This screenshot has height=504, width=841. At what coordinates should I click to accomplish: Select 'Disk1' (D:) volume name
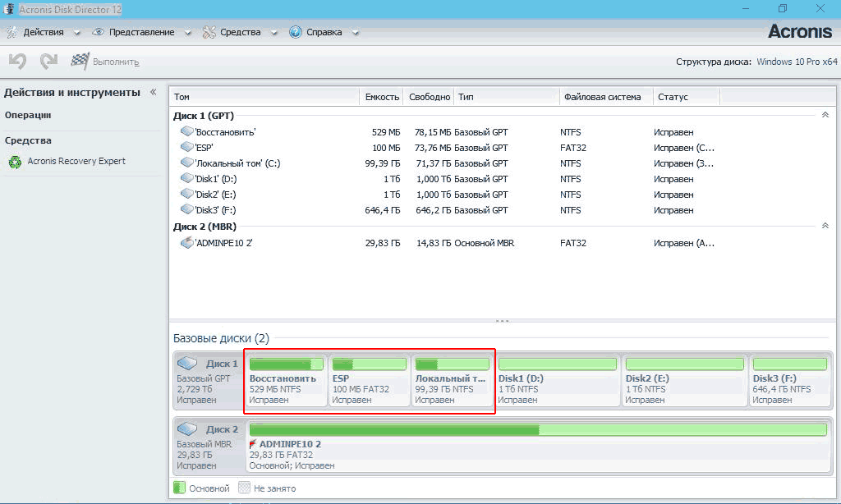point(216,179)
